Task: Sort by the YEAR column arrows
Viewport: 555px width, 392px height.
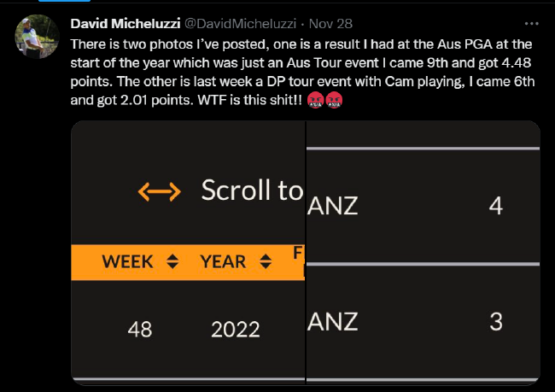Action: pos(266,261)
